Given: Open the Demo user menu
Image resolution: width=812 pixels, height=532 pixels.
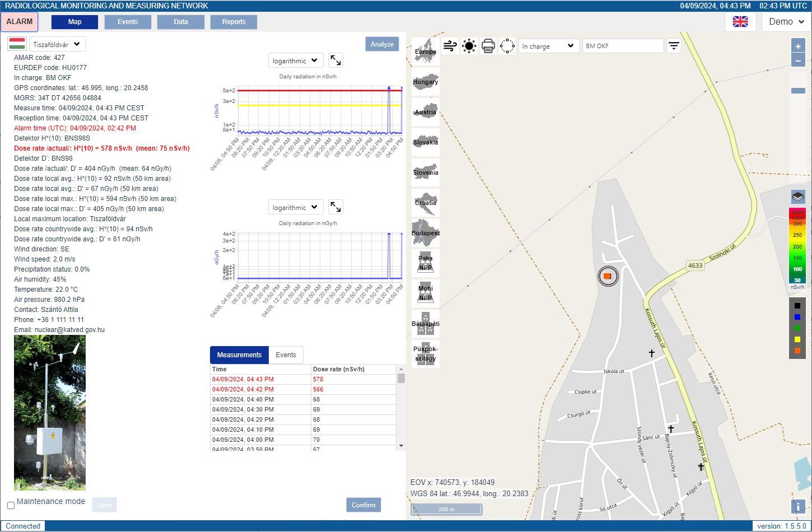Looking at the screenshot, I should coord(786,22).
